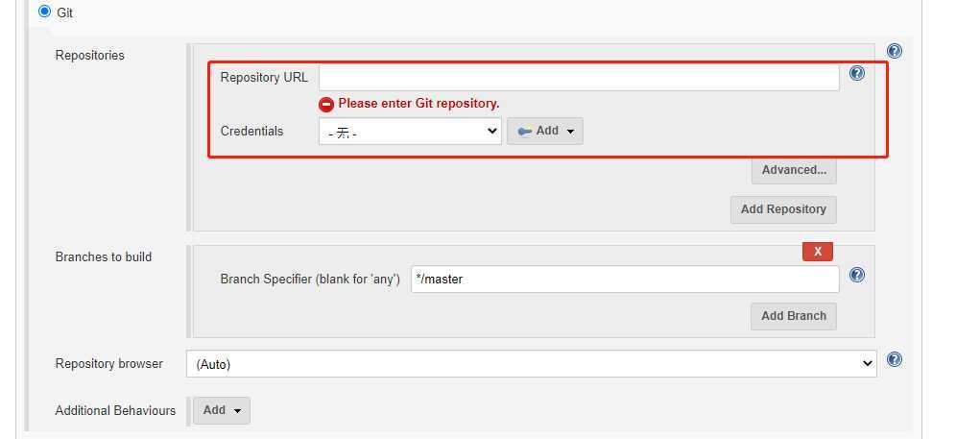Click red error icon before Git repository message
Viewport: 980px width, 439px height.
pyautogui.click(x=326, y=105)
